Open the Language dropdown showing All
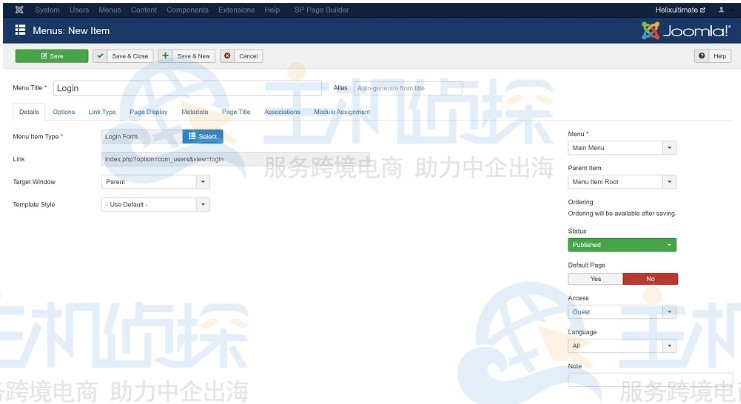The height and width of the screenshot is (404, 741). click(622, 346)
